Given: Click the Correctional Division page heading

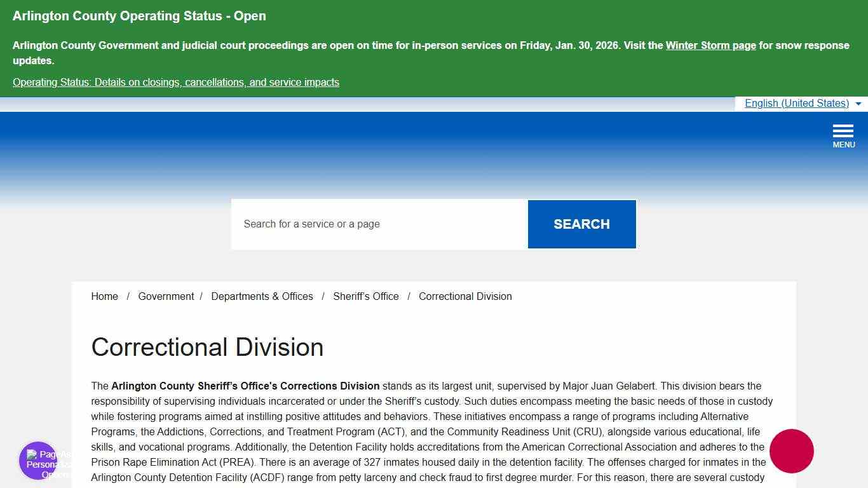Looking at the screenshot, I should [207, 347].
